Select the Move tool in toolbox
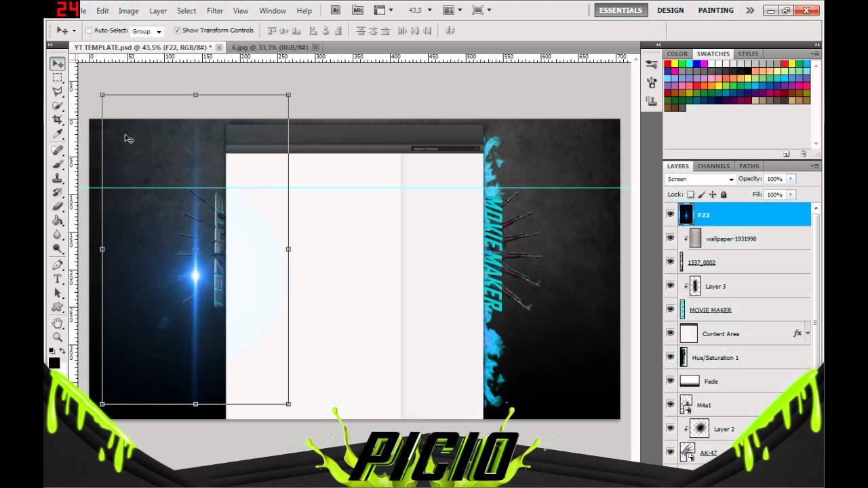Screen dimensions: 868x488 [x=58, y=63]
